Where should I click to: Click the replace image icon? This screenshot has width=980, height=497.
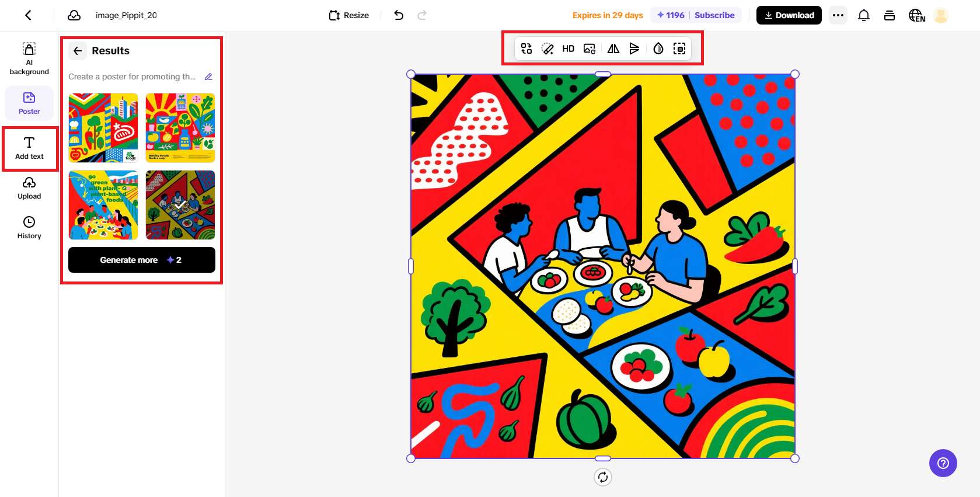pos(590,49)
